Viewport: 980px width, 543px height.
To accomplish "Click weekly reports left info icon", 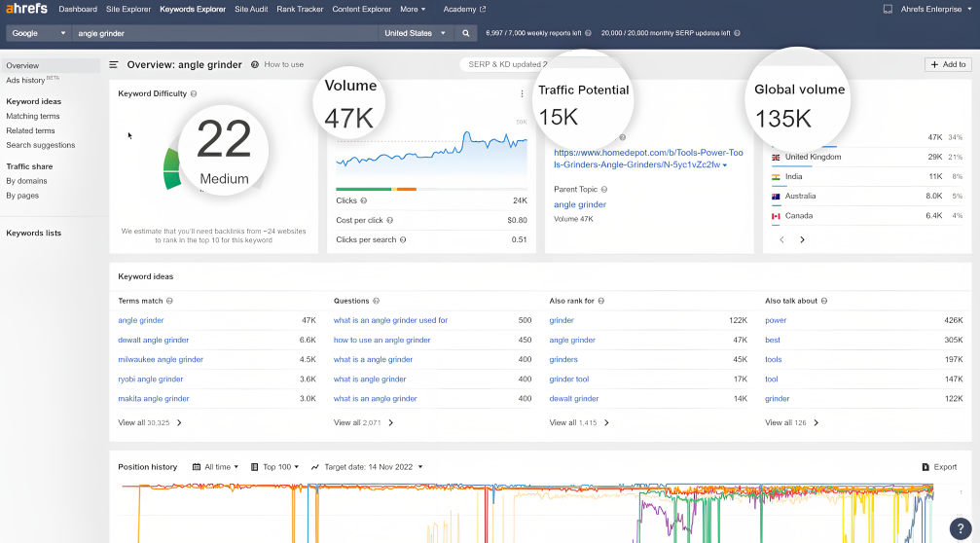I will [x=588, y=33].
